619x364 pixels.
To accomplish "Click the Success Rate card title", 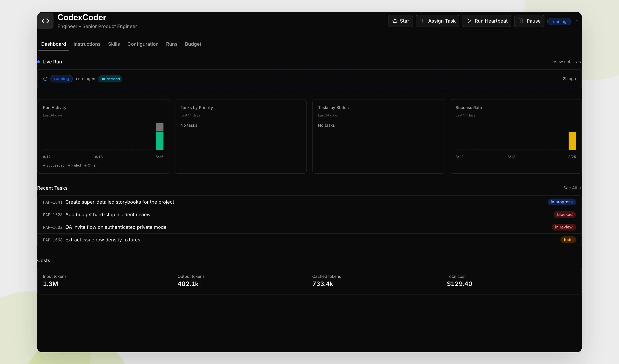I will click(x=469, y=108).
